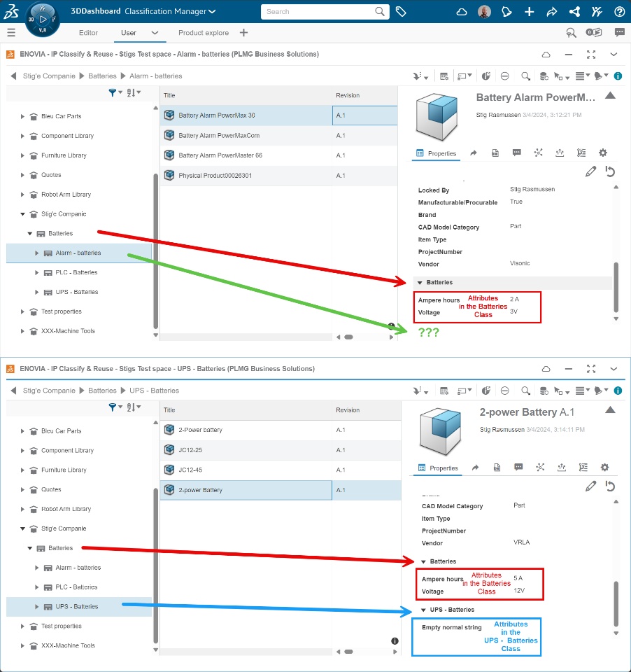Viewport: 631px width, 672px height.
Task: Toggle information panel in top widget
Action: [x=618, y=76]
